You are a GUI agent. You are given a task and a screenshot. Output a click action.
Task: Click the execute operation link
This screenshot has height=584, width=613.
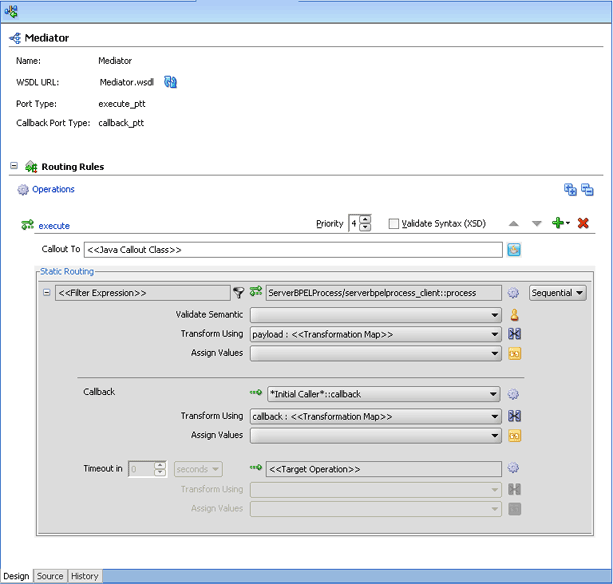[x=54, y=226]
